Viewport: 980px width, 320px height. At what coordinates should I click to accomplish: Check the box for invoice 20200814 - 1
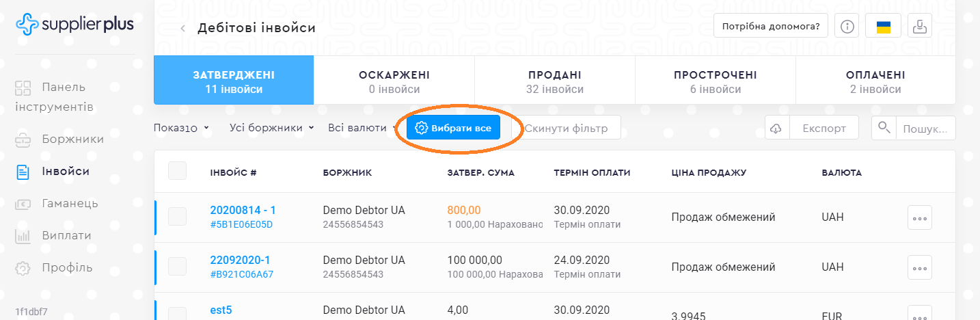[x=177, y=217]
